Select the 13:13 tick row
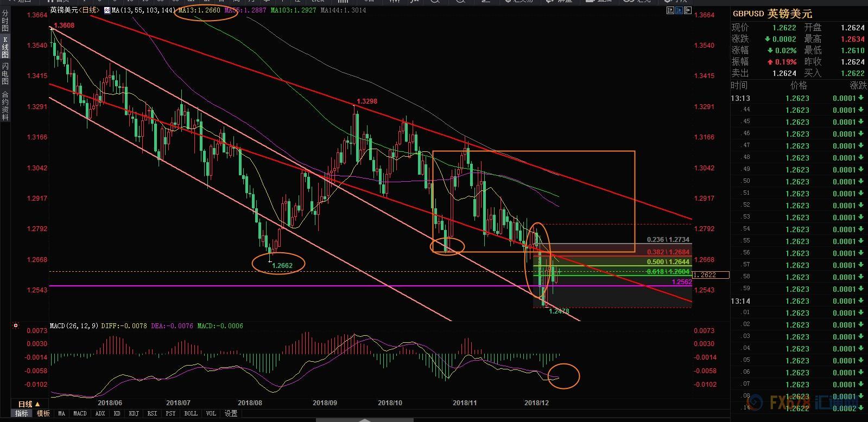This screenshot has width=868, height=422. pos(798,98)
